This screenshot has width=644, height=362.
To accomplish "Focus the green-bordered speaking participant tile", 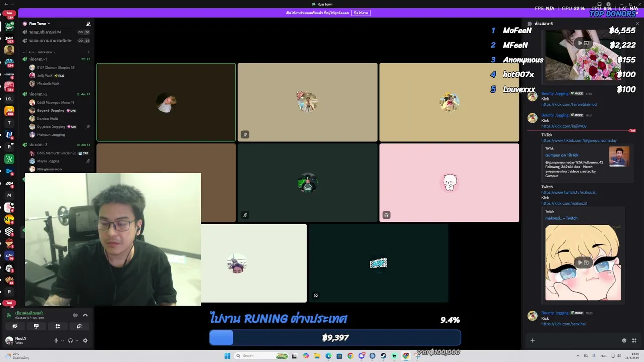I will point(166,102).
